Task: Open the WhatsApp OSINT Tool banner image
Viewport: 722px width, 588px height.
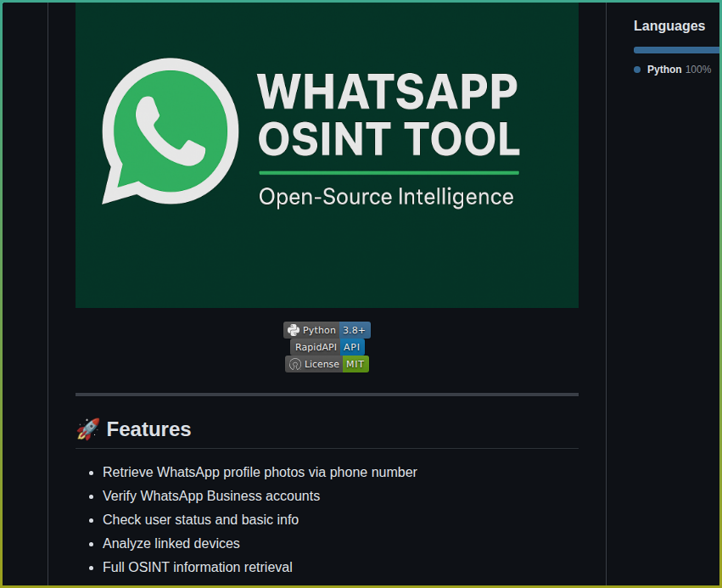Action: pos(327,155)
